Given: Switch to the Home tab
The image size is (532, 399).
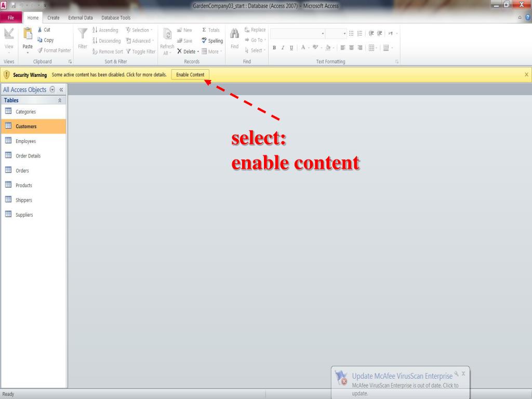Looking at the screenshot, I should (33, 18).
